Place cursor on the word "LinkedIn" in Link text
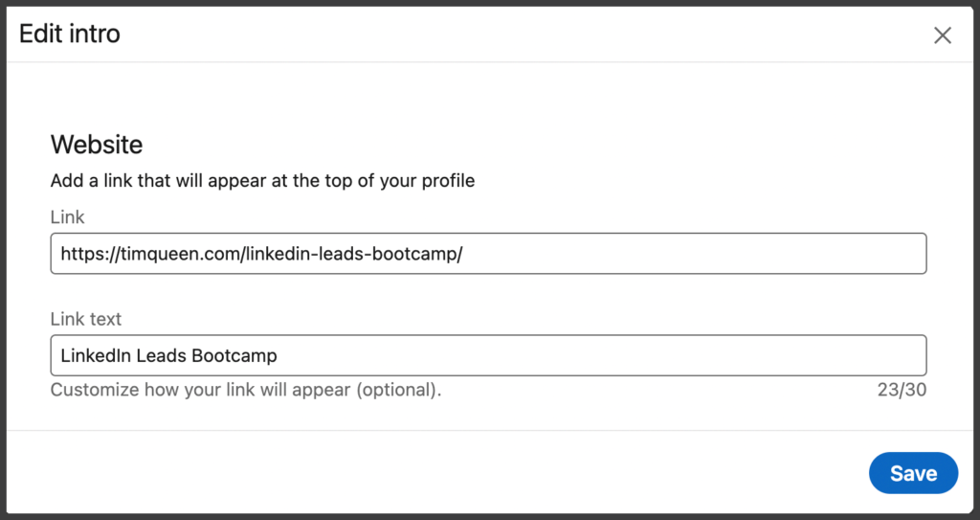Image resolution: width=980 pixels, height=520 pixels. tap(96, 355)
